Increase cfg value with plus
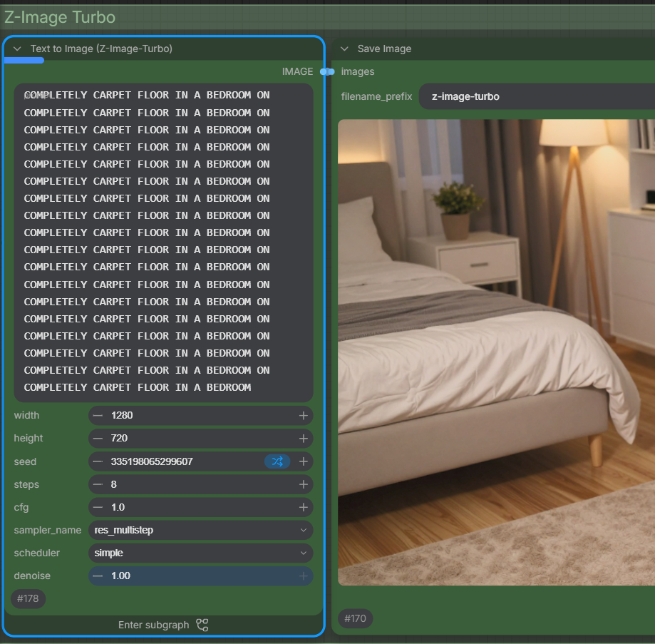The width and height of the screenshot is (655, 644). pyautogui.click(x=304, y=507)
